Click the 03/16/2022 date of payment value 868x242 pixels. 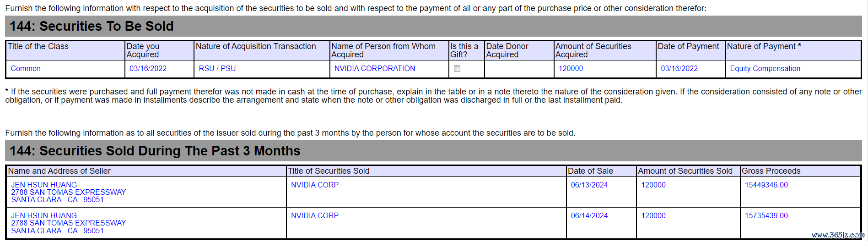[679, 69]
